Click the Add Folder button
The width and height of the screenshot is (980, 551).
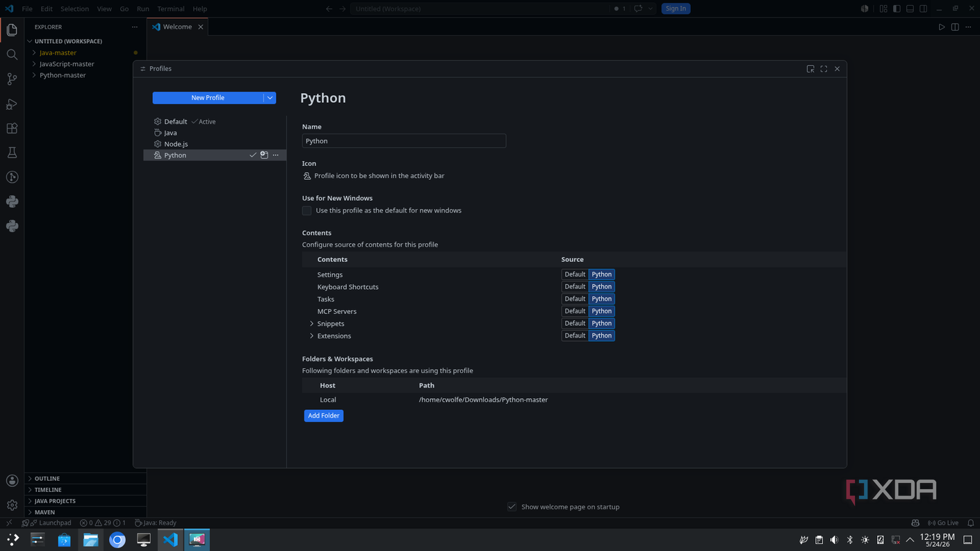point(324,416)
